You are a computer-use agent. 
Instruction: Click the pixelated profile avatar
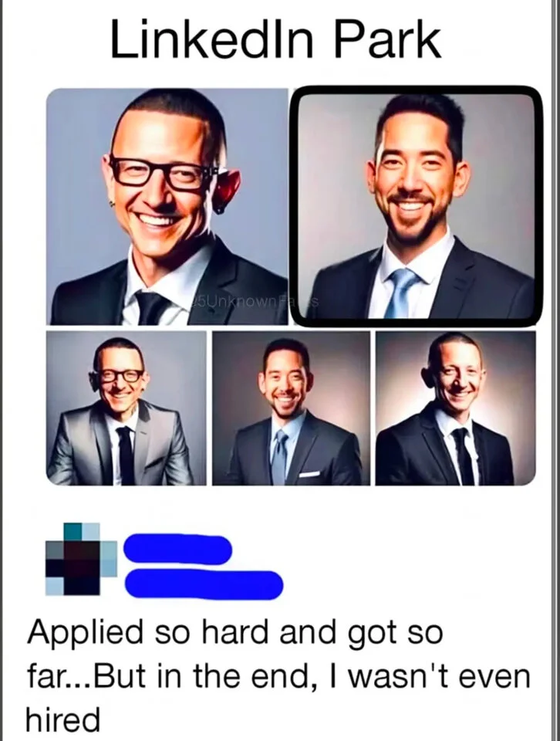[x=81, y=559]
